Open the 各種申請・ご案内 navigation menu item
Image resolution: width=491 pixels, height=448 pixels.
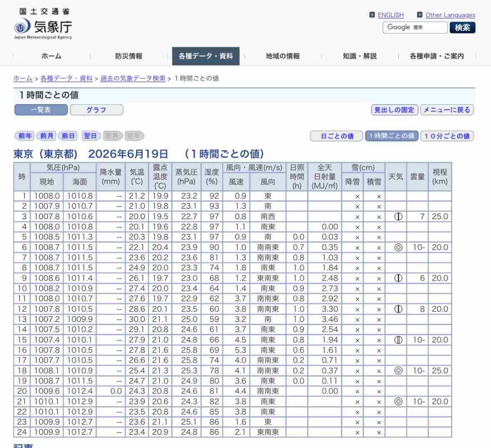(x=437, y=56)
